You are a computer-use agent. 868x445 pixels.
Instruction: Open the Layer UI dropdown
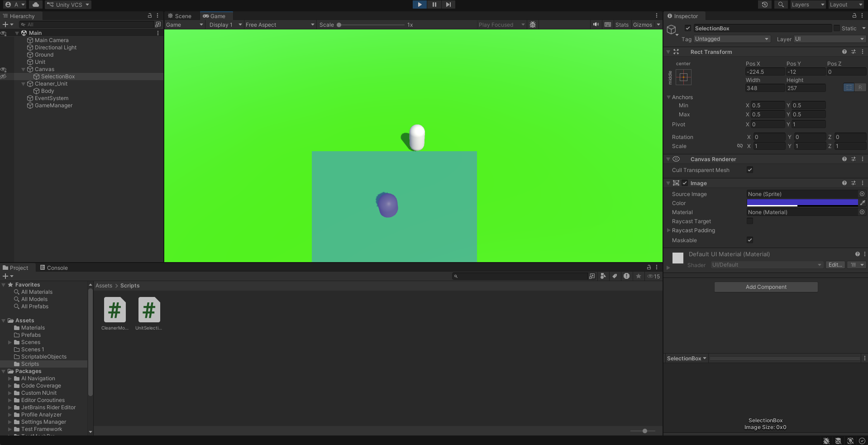pos(829,39)
